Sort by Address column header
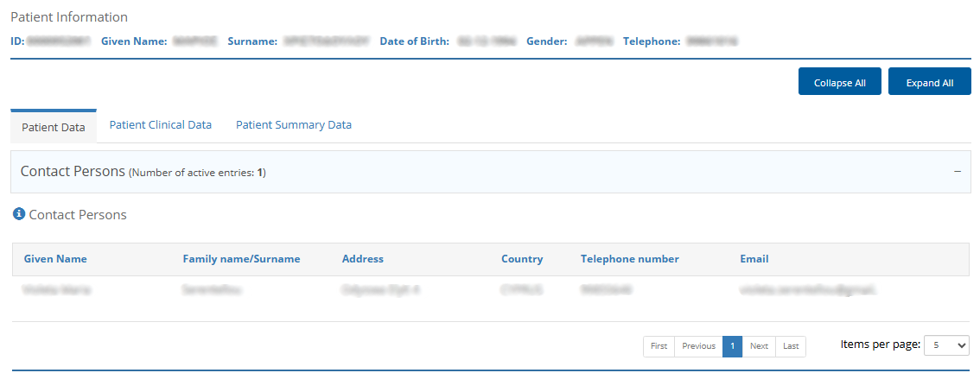 click(363, 259)
